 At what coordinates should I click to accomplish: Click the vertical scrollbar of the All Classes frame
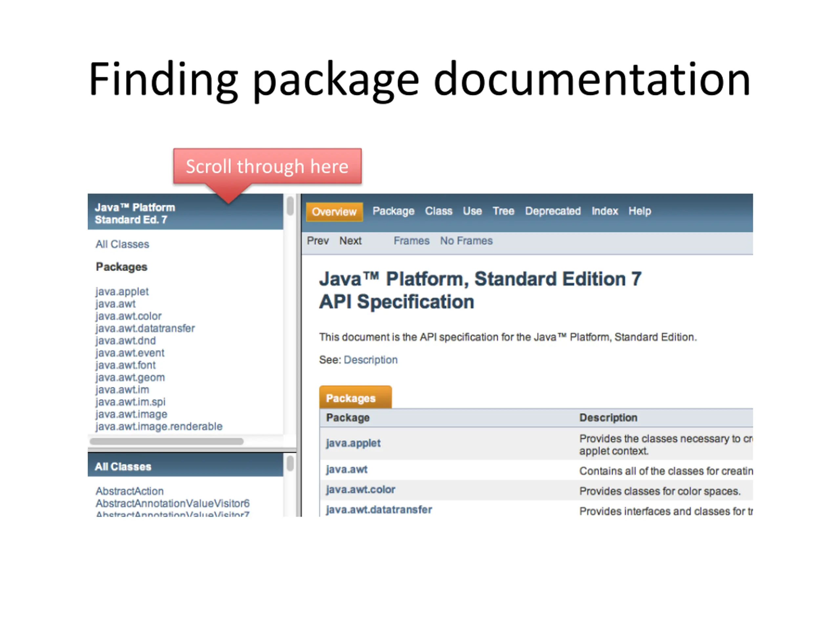point(290,464)
